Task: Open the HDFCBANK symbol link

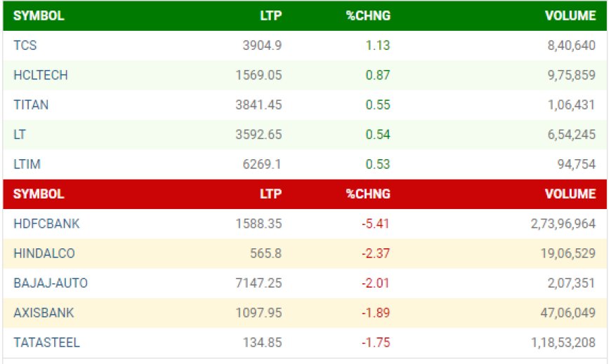Action: [46, 224]
